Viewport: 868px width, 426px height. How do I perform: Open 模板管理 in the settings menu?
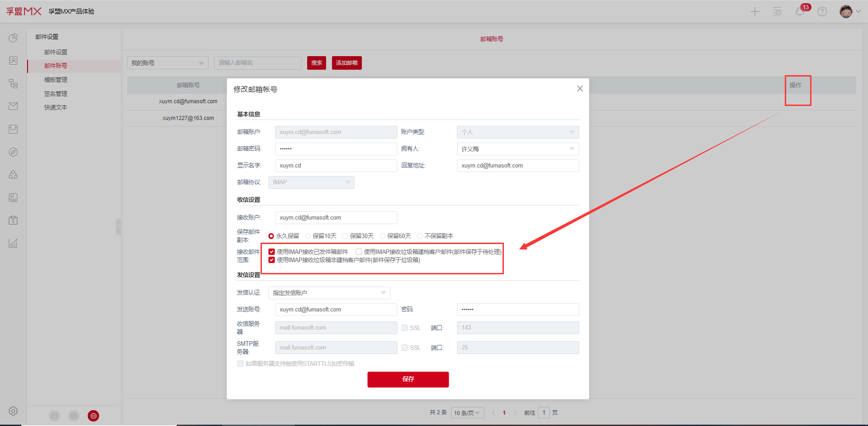pyautogui.click(x=56, y=80)
